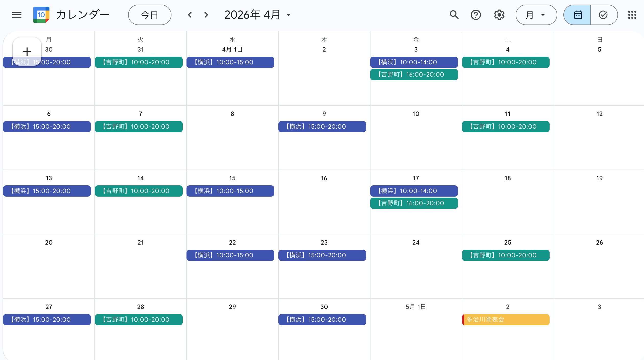Open the 【吉野町】16:00-20:00 event on April 3
The height and width of the screenshot is (360, 644).
(414, 75)
